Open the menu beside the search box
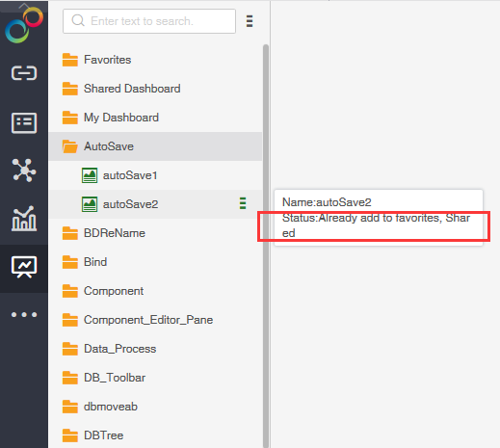500x448 pixels. coord(250,21)
